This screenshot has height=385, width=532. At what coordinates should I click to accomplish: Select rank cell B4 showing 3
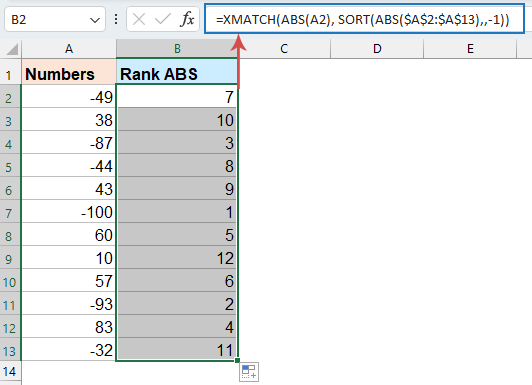pos(177,142)
